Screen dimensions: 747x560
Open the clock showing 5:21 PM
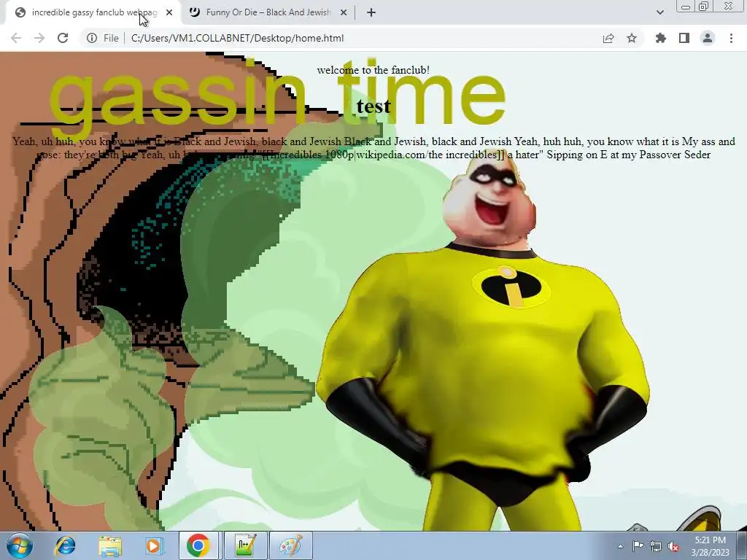[710, 546]
